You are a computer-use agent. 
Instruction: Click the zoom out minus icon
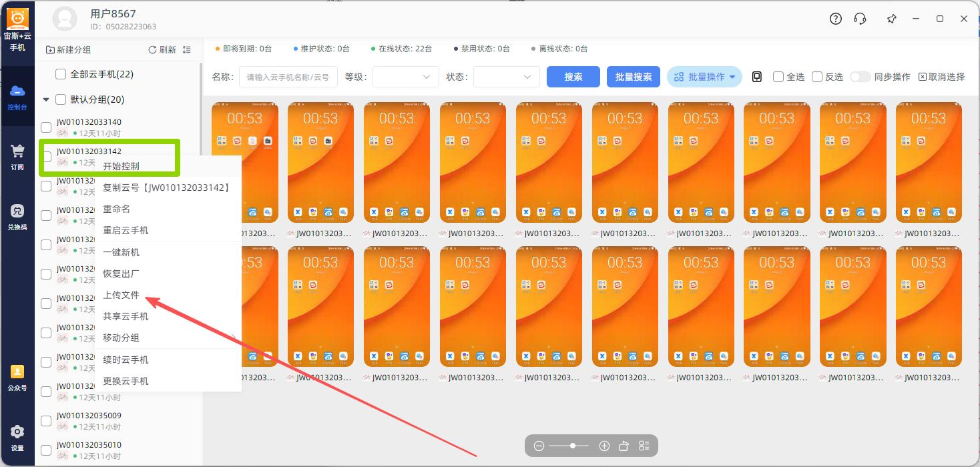coord(539,446)
